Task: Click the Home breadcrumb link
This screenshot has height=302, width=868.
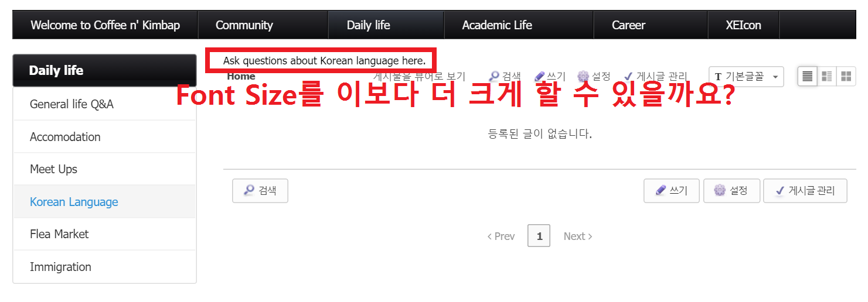Action: pyautogui.click(x=241, y=77)
